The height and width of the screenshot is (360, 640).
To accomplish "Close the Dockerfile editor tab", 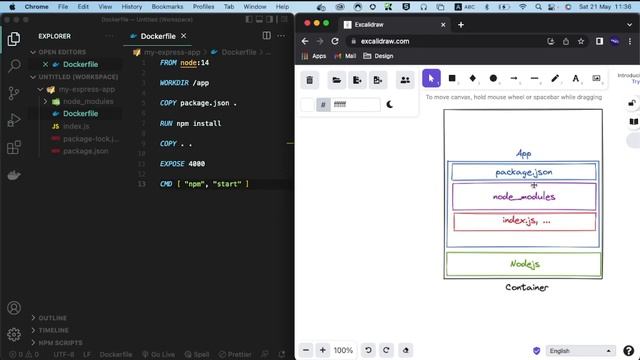I will click(x=184, y=36).
